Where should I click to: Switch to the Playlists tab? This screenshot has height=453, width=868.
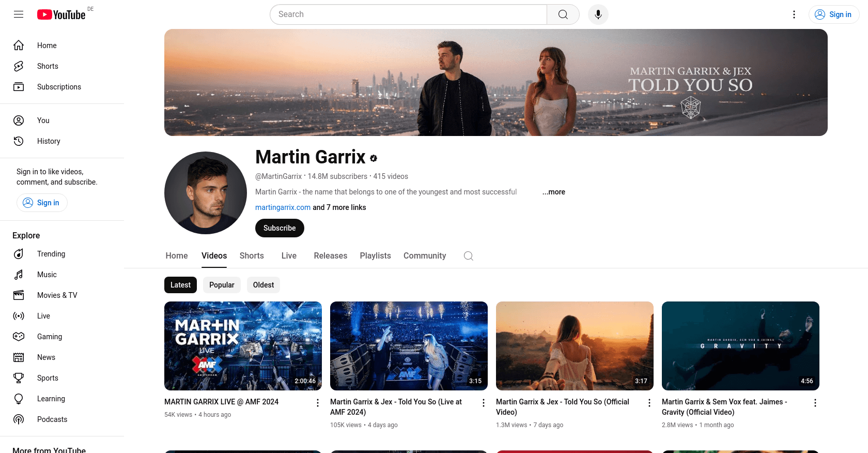coord(375,256)
